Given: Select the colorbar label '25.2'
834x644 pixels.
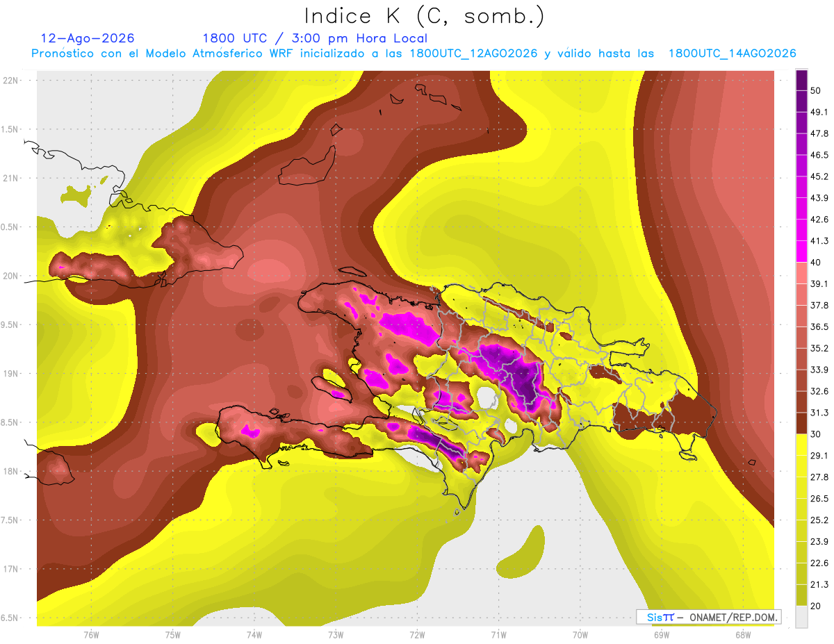Looking at the screenshot, I should [x=819, y=520].
